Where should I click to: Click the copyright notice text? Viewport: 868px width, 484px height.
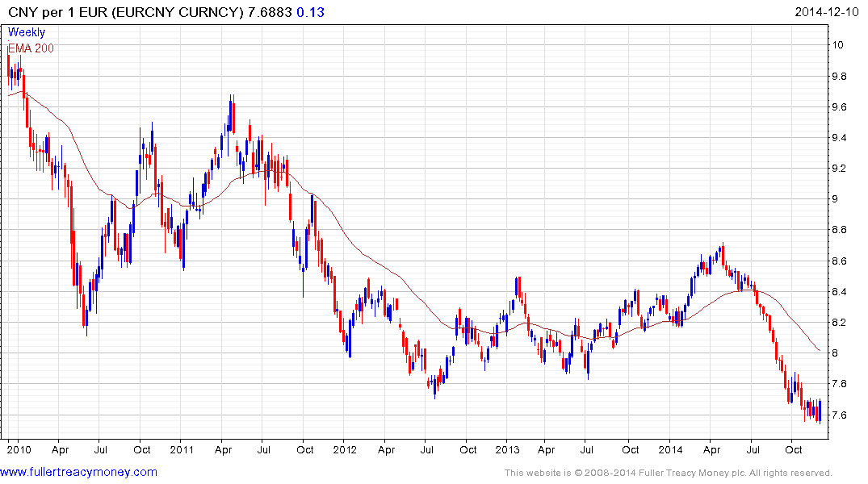669,473
